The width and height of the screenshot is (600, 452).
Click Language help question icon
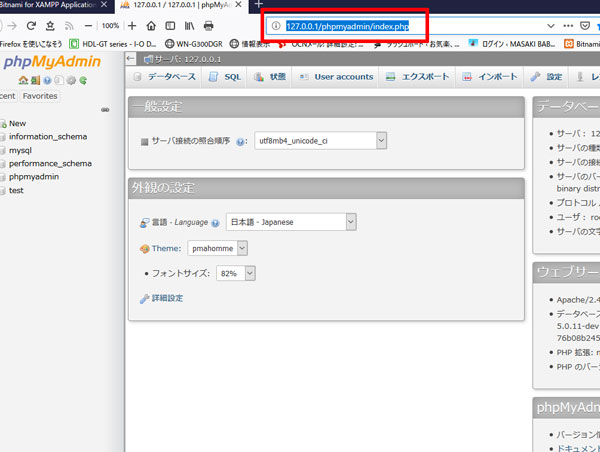(215, 223)
